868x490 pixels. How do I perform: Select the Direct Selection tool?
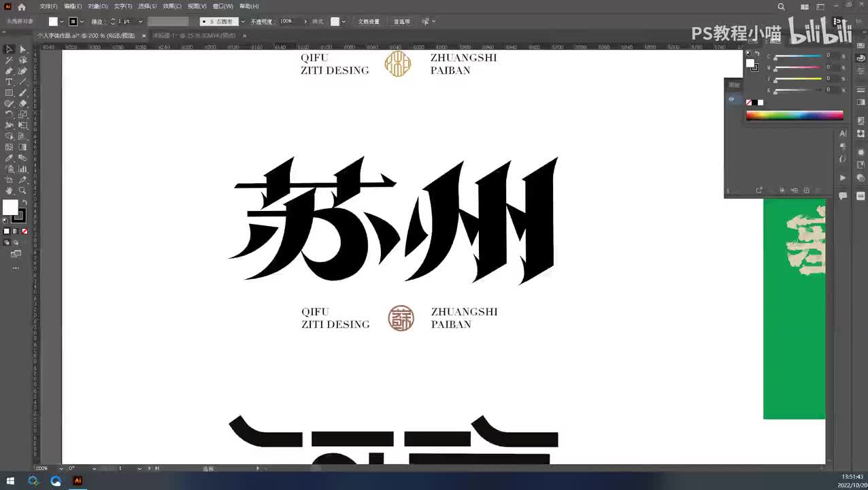click(x=22, y=49)
